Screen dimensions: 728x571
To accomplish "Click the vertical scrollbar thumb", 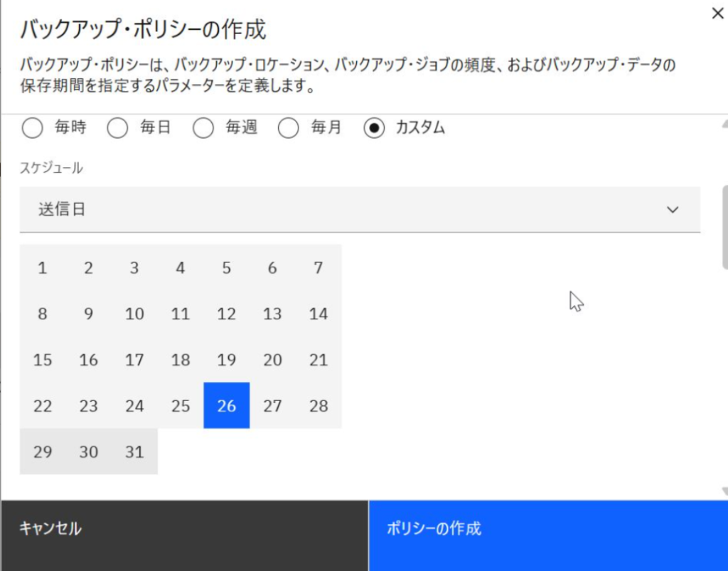I will pos(725,227).
